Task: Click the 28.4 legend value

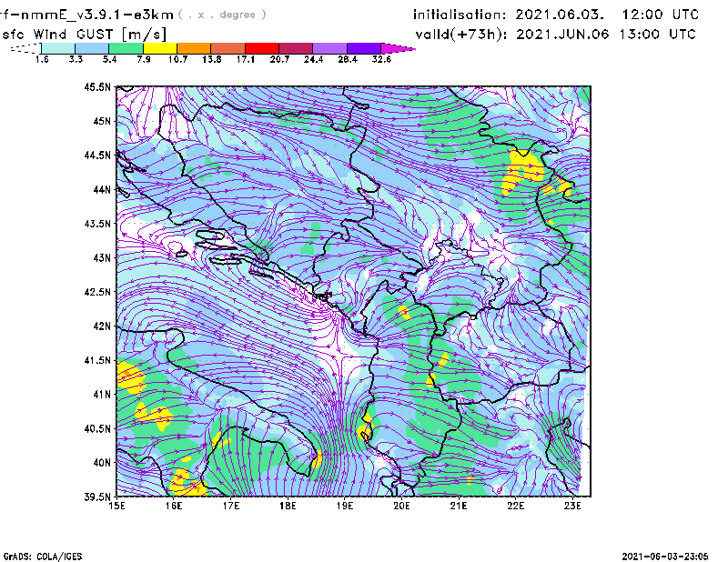Action: click(348, 59)
